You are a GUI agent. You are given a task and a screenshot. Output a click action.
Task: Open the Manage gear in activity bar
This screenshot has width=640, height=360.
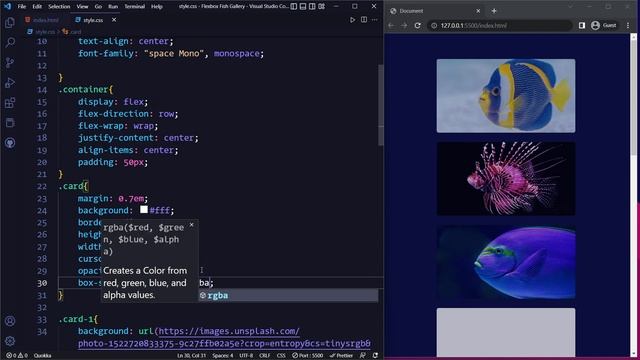point(10,340)
